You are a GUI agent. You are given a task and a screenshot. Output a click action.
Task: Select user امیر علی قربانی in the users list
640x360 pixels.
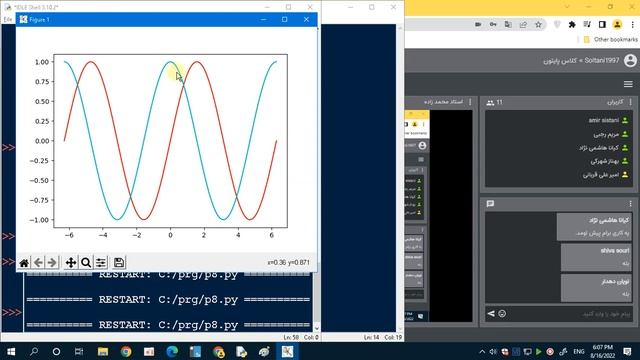(606, 174)
